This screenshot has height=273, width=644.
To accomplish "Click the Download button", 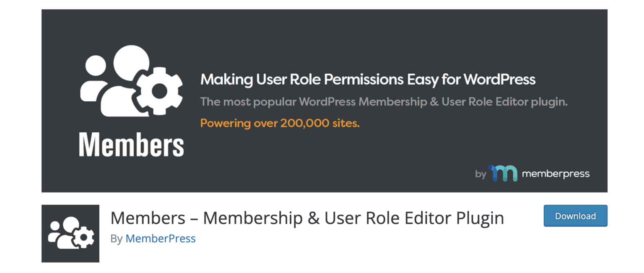I will tap(575, 216).
